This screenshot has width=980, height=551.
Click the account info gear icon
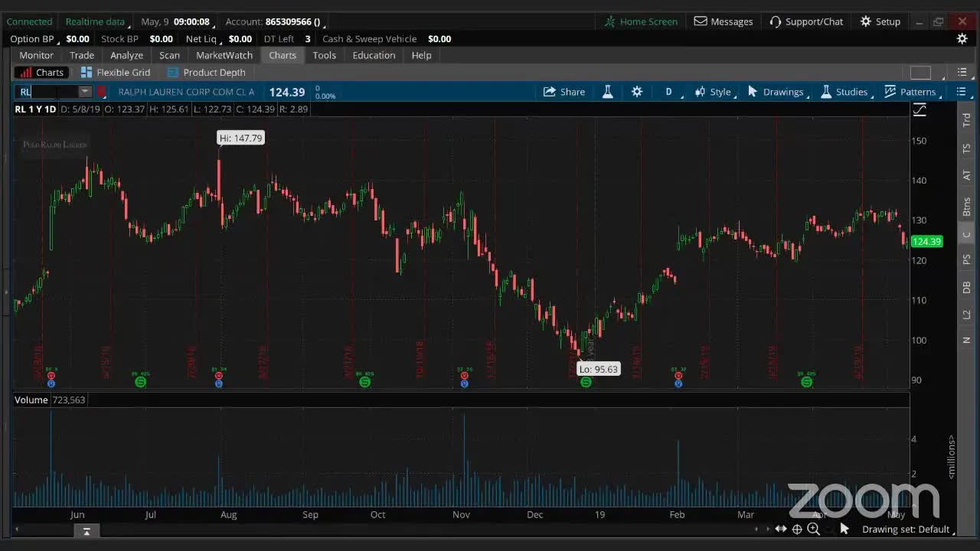tap(962, 39)
